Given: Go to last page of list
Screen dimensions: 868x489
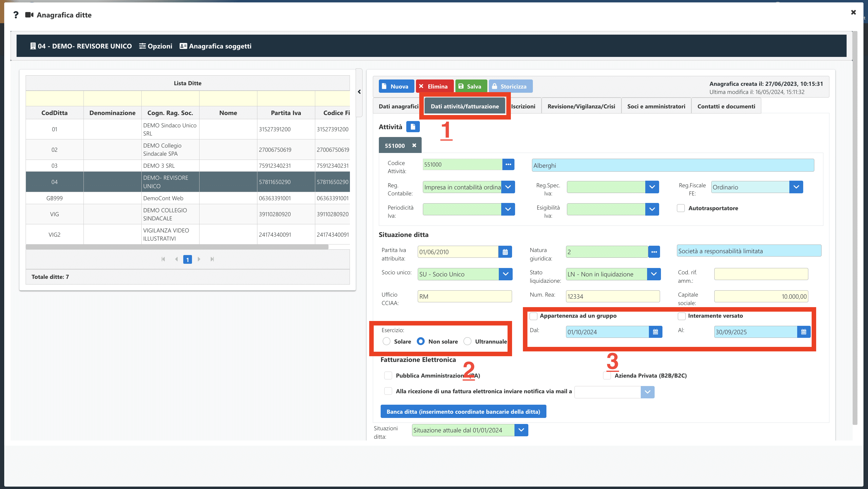Looking at the screenshot, I should (212, 259).
